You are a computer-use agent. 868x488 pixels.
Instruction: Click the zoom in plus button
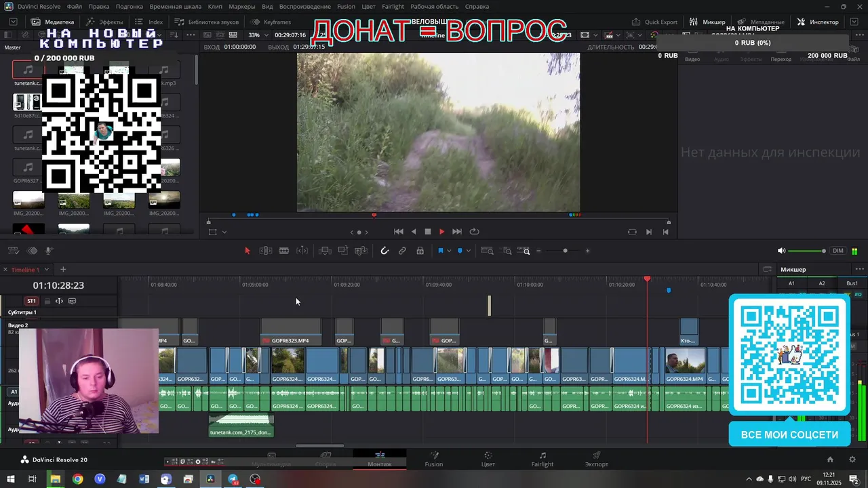pyautogui.click(x=587, y=251)
